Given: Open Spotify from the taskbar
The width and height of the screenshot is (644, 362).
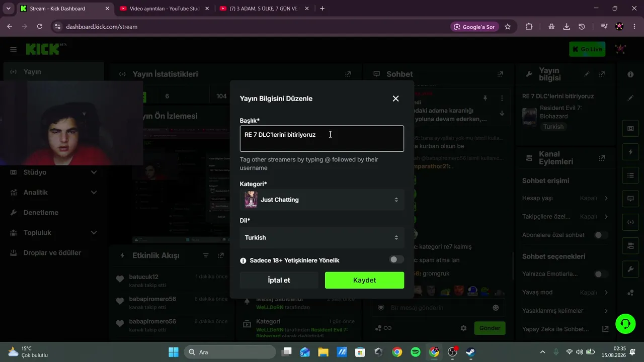Looking at the screenshot, I should (x=416, y=352).
